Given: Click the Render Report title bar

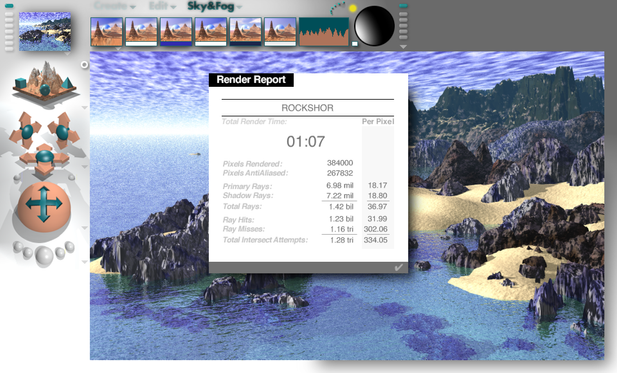Looking at the screenshot, I should pos(251,79).
